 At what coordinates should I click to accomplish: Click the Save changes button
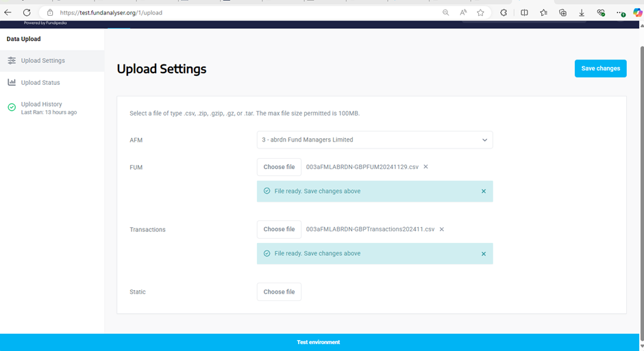pyautogui.click(x=600, y=68)
